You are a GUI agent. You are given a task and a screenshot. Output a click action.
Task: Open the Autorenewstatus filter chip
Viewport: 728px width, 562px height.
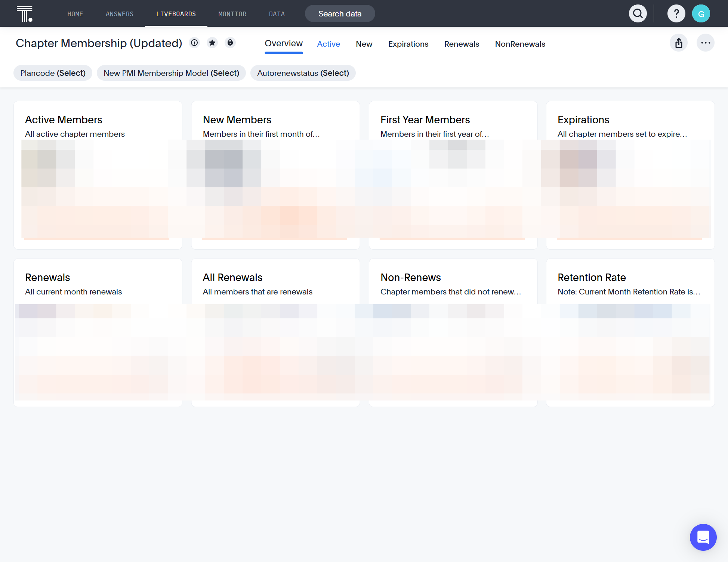[x=303, y=73]
